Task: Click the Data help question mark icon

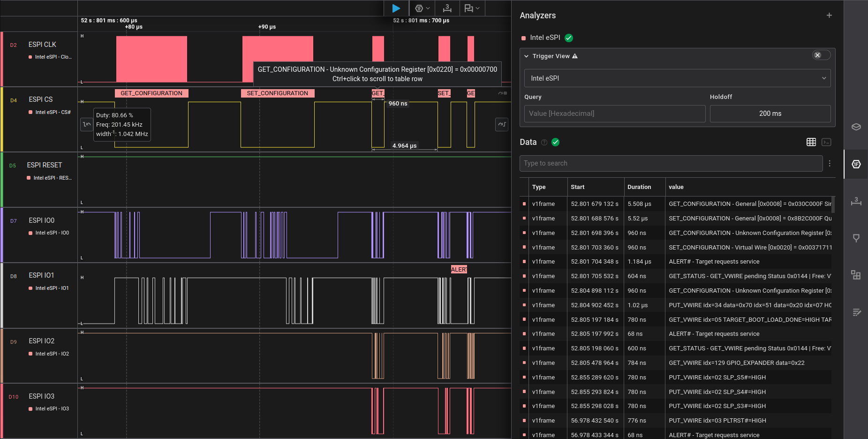Action: (x=544, y=143)
